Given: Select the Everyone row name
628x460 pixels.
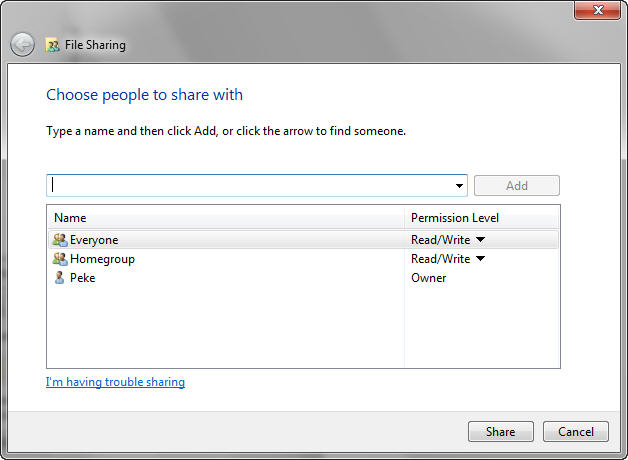Looking at the screenshot, I should [94, 240].
